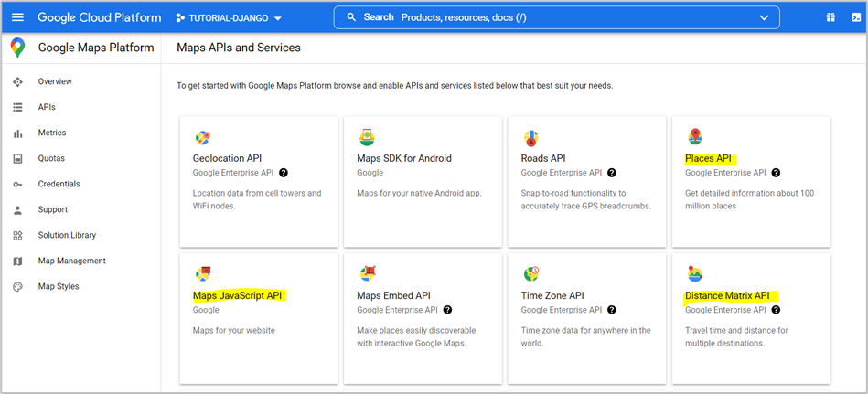Click the Map Styles palette icon

[17, 287]
